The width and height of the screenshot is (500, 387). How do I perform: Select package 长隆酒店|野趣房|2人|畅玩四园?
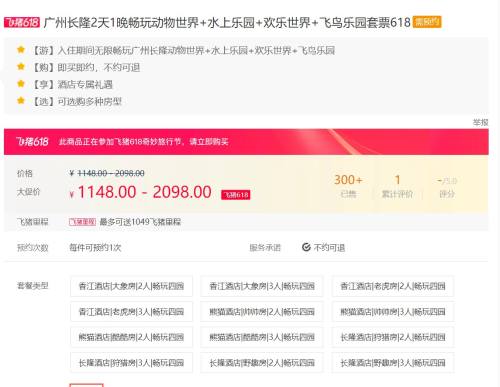coord(262,363)
